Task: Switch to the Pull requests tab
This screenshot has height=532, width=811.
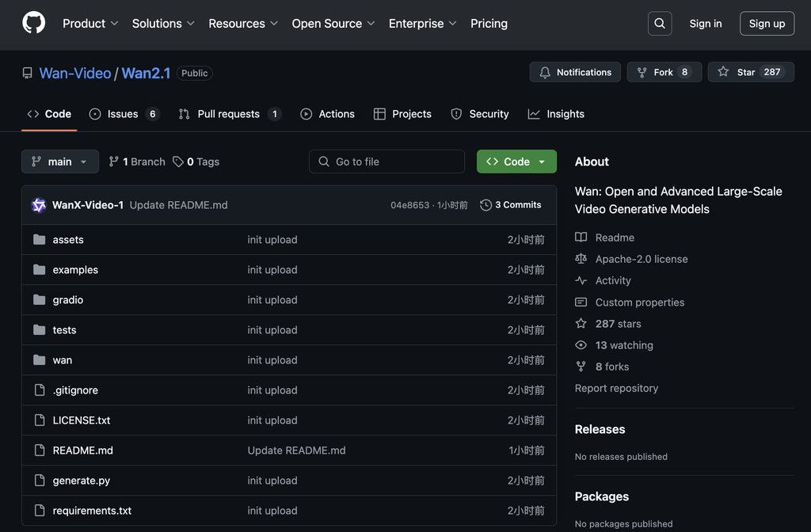Action: (x=230, y=114)
